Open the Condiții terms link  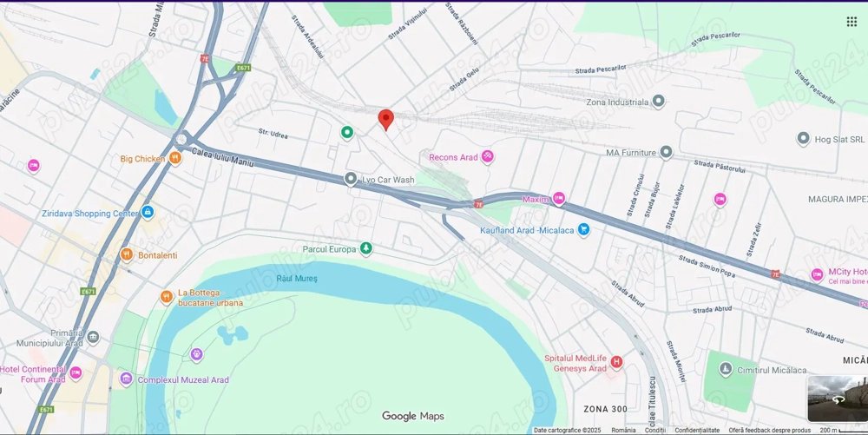[x=654, y=430]
